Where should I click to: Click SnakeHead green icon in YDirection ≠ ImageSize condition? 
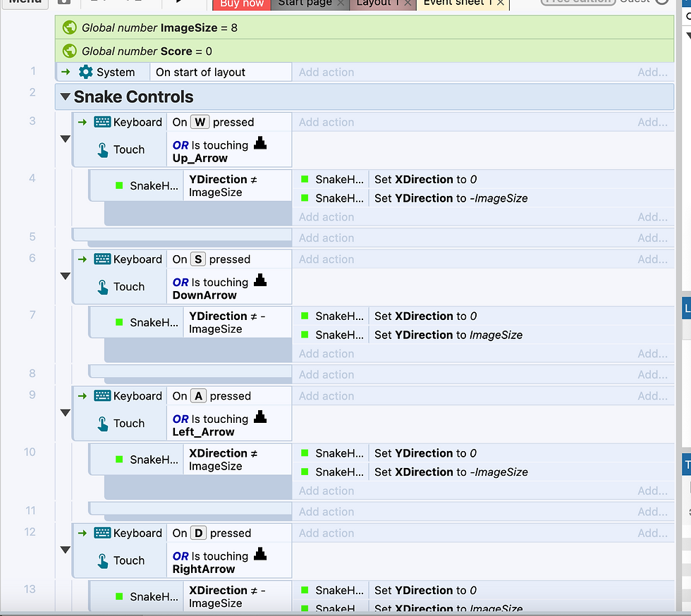point(119,185)
